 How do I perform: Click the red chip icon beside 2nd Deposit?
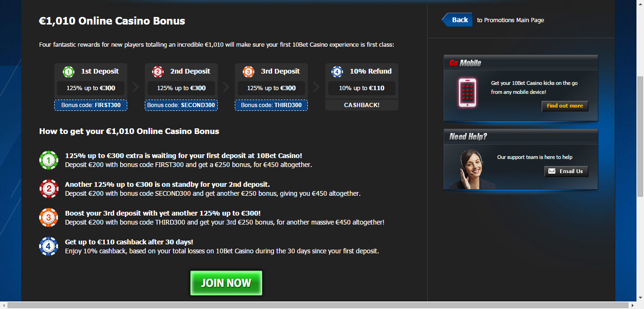tap(158, 72)
